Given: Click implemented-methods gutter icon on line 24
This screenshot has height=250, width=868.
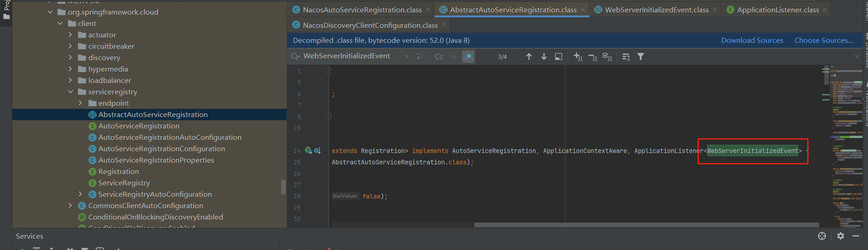Looking at the screenshot, I should click(308, 150).
